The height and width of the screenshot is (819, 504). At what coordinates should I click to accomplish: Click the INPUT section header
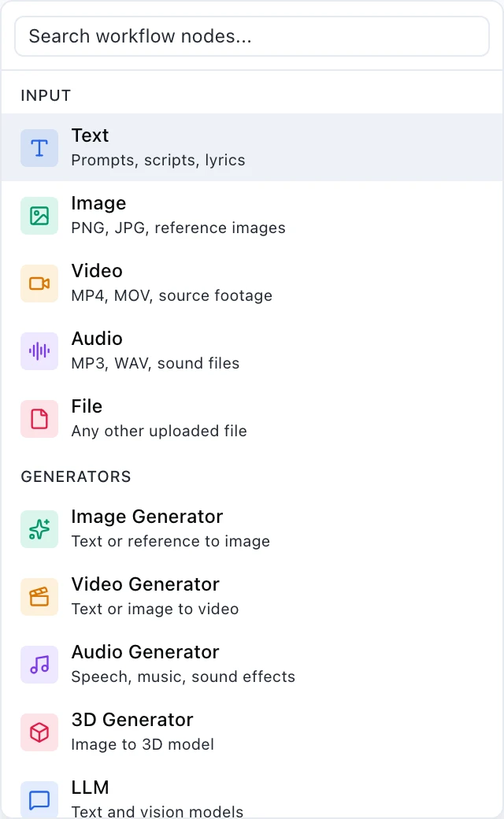pyautogui.click(x=46, y=95)
